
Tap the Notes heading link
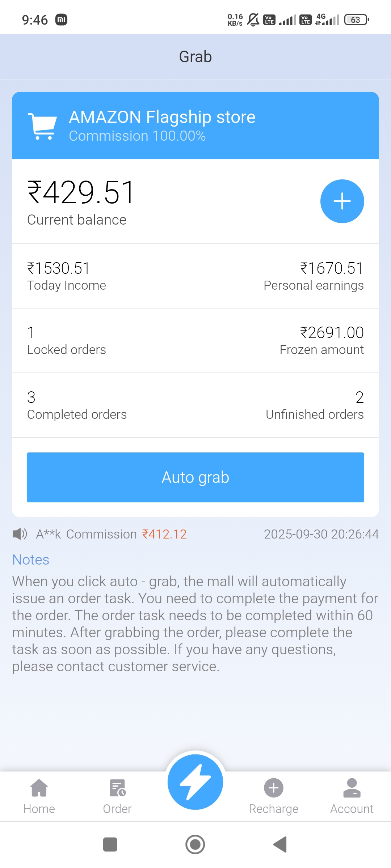(x=31, y=559)
